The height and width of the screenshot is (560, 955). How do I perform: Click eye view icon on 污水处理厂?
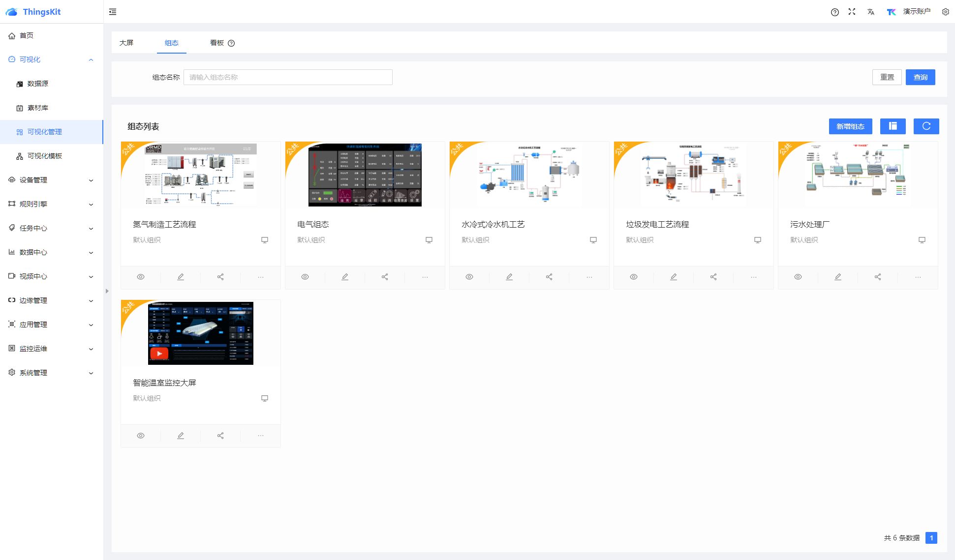tap(798, 277)
